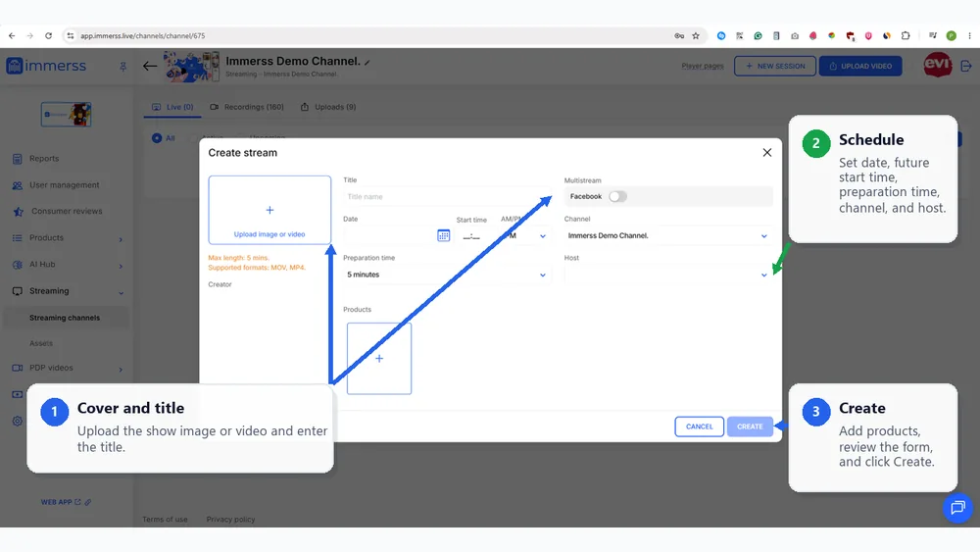Viewport: 980px width, 552px height.
Task: Edit channel name with the pencil icon
Action: pyautogui.click(x=367, y=62)
